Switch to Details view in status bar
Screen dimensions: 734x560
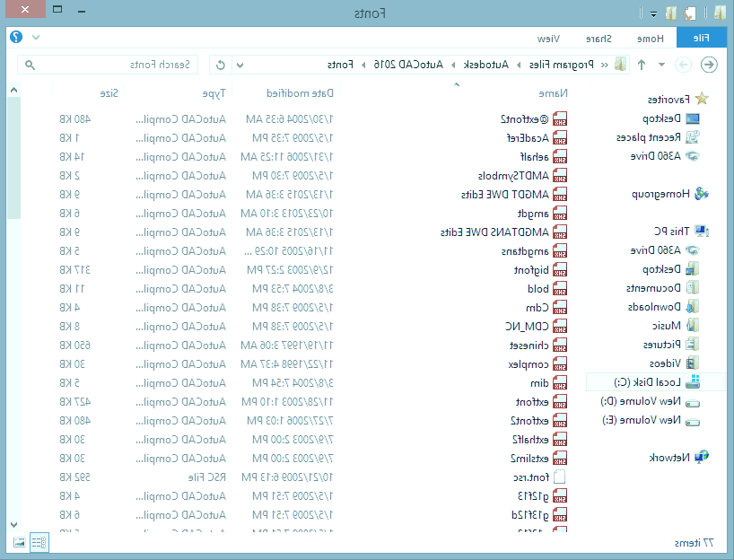[x=39, y=542]
